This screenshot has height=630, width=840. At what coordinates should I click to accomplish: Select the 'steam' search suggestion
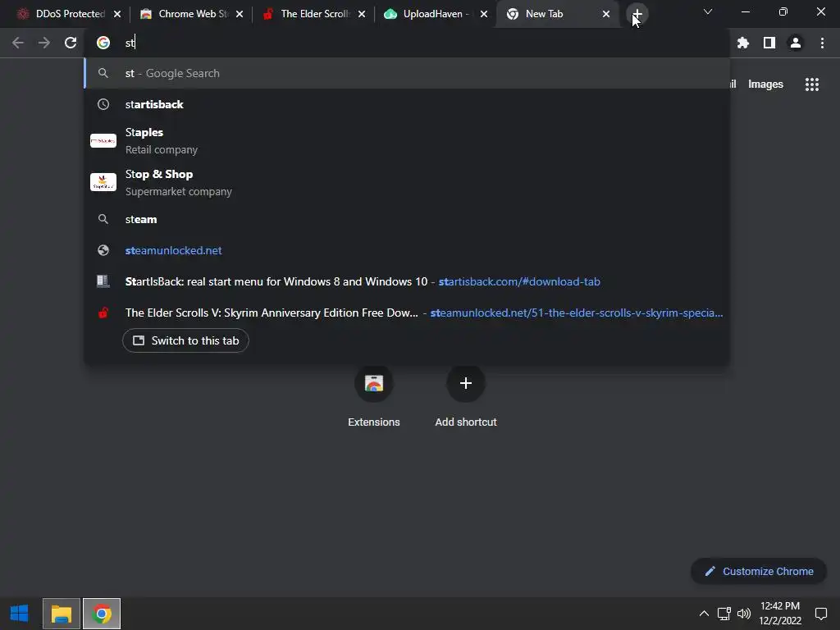click(x=407, y=219)
